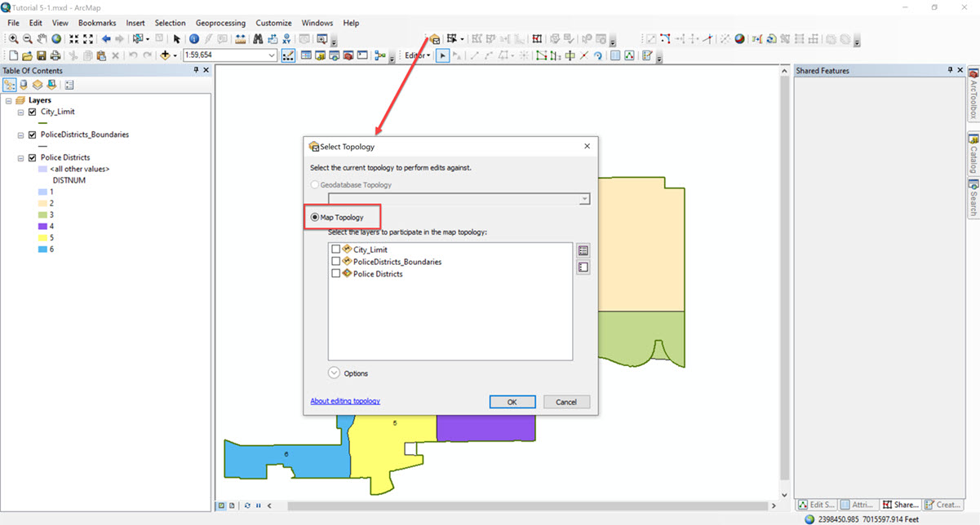Viewport: 980px width, 525px height.
Task: Toggle Police Districts layer visibility in Table Of Contents
Action: tap(33, 157)
